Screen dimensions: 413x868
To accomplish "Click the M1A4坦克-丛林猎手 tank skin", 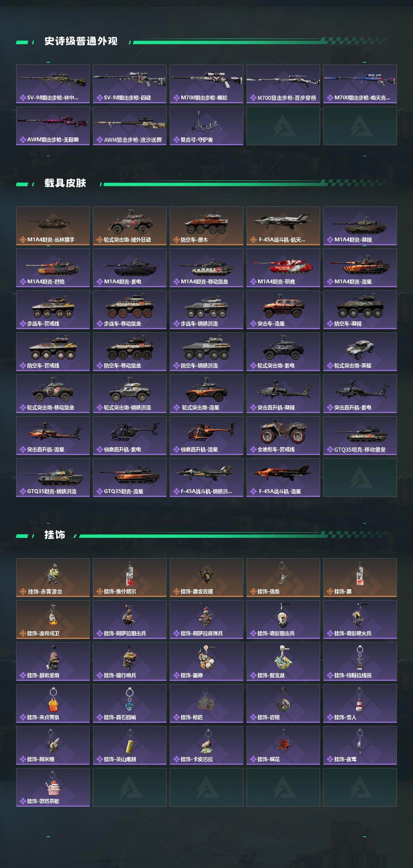I will [53, 226].
